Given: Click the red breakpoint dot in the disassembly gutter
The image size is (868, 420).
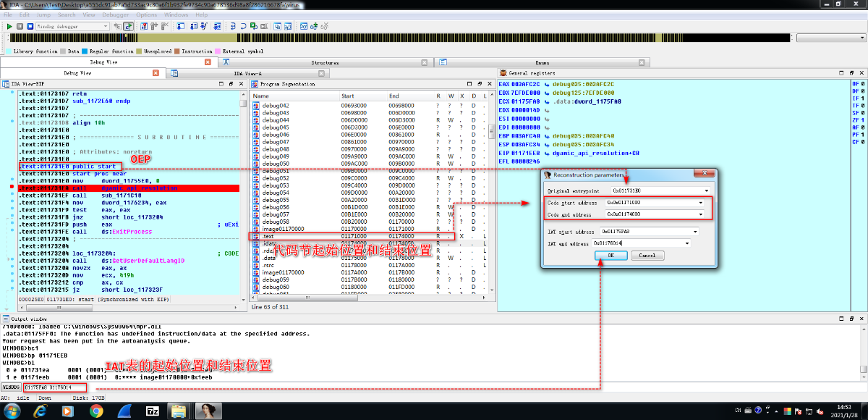Looking at the screenshot, I should [13, 188].
